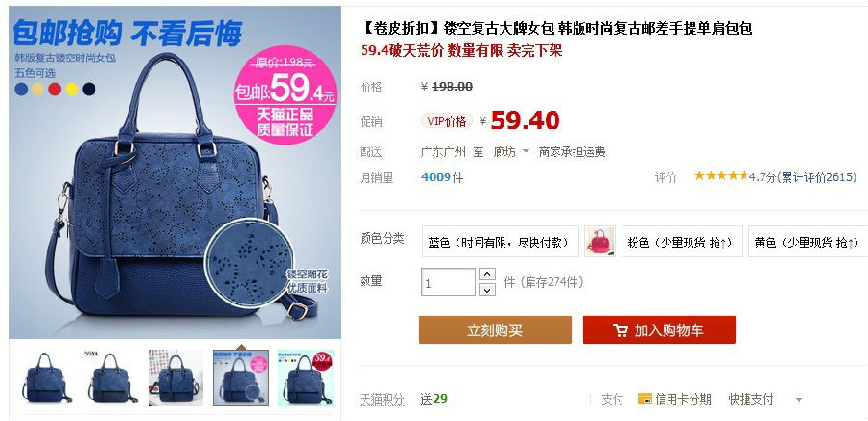
Task: Click the 加入购物车 button
Action: (659, 330)
